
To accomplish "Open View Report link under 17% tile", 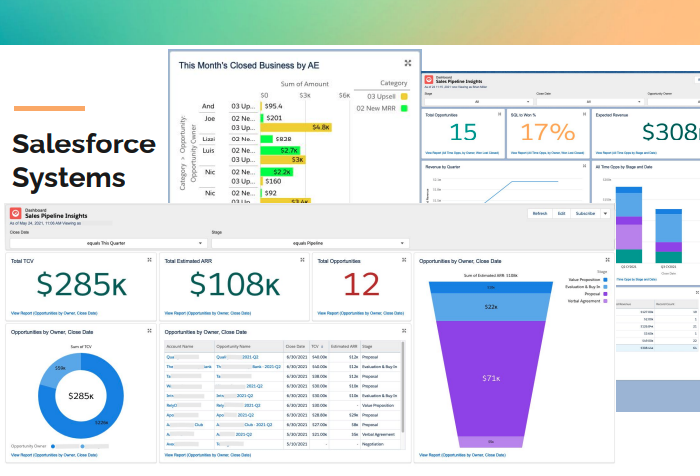I will coord(547,153).
